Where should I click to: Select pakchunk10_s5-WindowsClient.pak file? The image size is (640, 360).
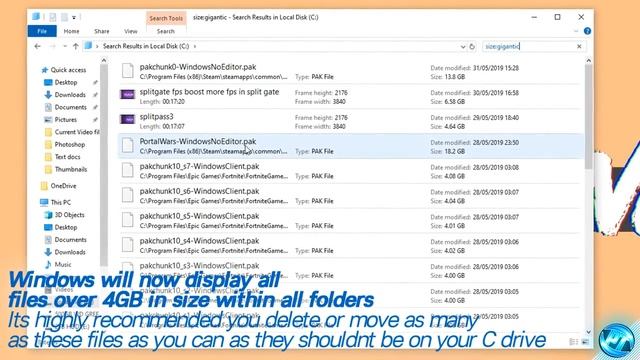350,221
